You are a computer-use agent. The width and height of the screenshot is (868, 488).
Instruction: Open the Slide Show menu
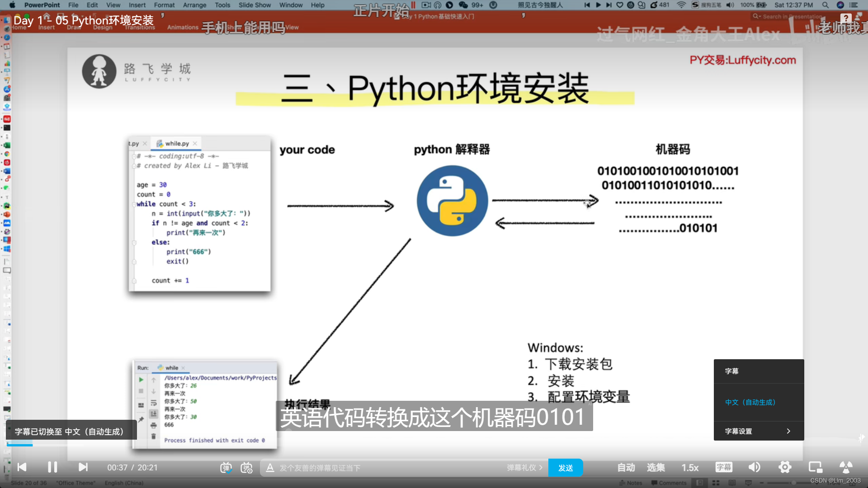[x=255, y=5]
